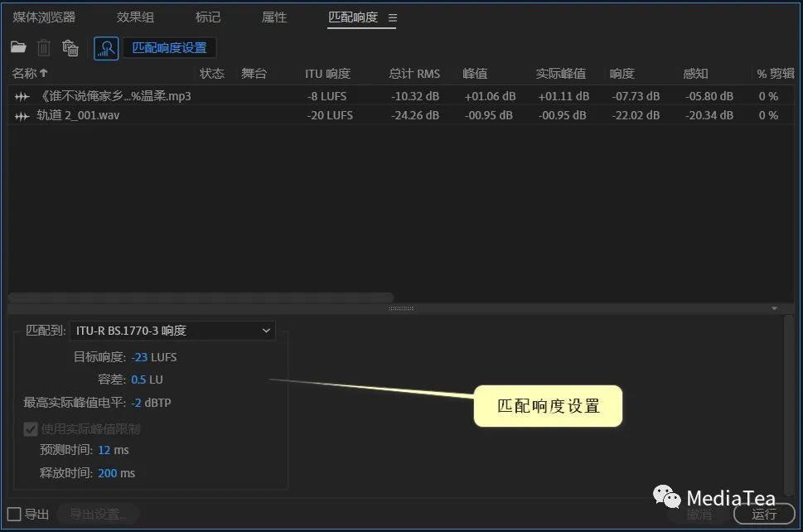The height and width of the screenshot is (532, 803).
Task: Remove selected files with the trash icon
Action: (x=44, y=48)
